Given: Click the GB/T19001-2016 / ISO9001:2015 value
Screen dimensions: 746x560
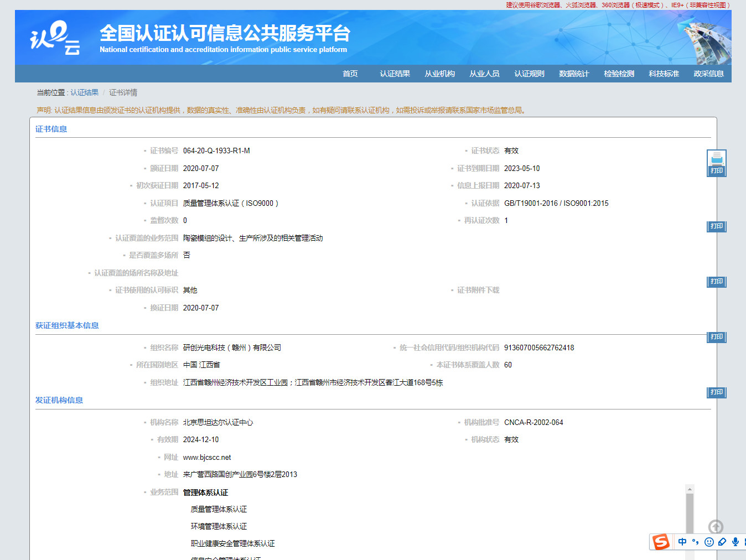Looking at the screenshot, I should point(556,203).
